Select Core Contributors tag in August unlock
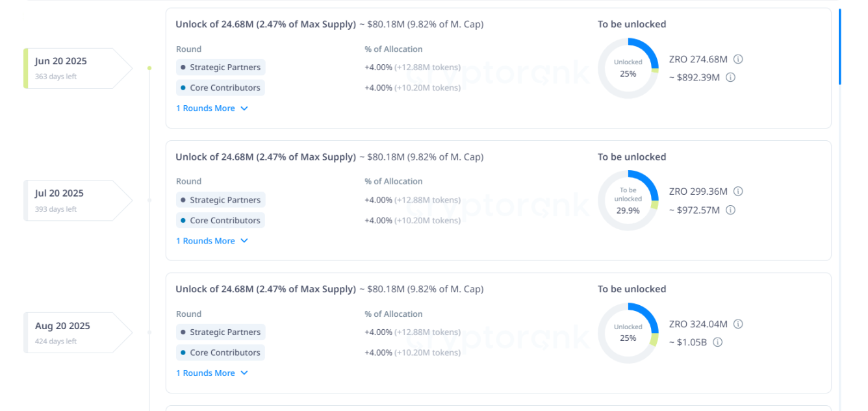 point(220,353)
